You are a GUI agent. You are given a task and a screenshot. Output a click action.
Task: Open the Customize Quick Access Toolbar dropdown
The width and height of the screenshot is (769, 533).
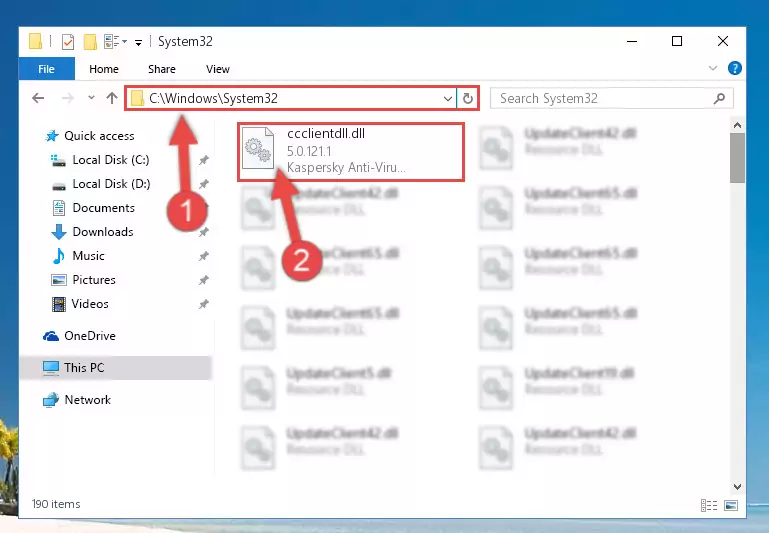pos(138,43)
